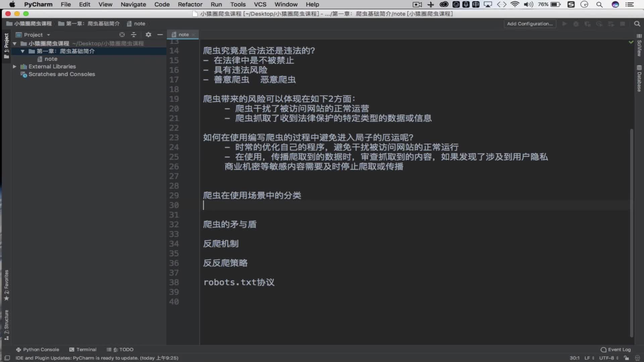Click the green Run arrow icon
Screen dimensions: 644x362
click(x=565, y=24)
